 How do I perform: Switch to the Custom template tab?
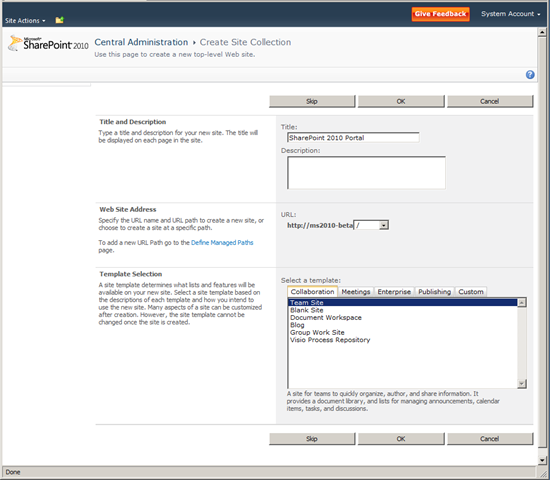point(471,292)
